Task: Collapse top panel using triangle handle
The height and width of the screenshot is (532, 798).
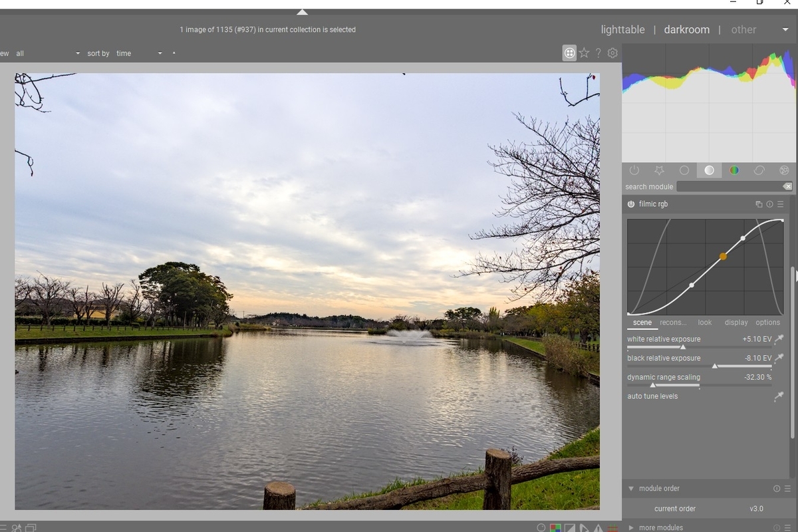Action: (302, 12)
